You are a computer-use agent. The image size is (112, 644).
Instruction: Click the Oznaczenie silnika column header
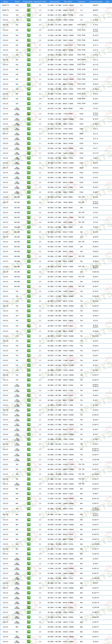pyautogui.click(x=96, y=1)
